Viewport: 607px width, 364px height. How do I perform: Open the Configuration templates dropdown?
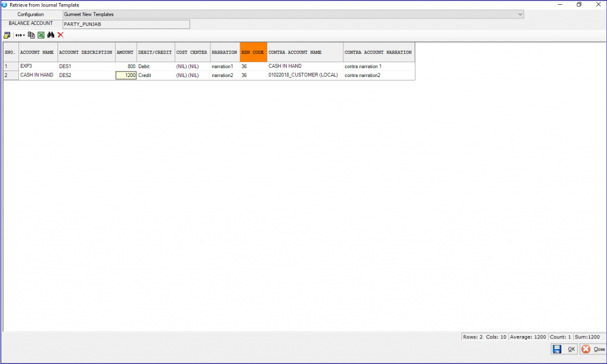pos(520,14)
